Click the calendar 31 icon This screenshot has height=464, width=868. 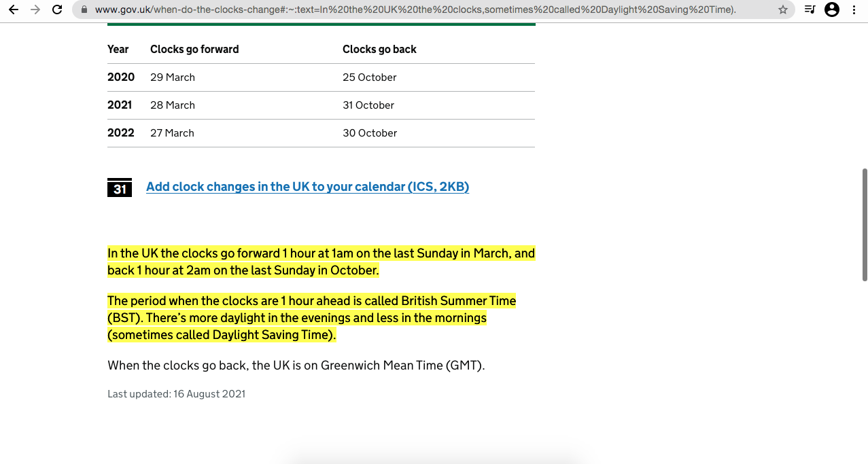click(x=120, y=188)
